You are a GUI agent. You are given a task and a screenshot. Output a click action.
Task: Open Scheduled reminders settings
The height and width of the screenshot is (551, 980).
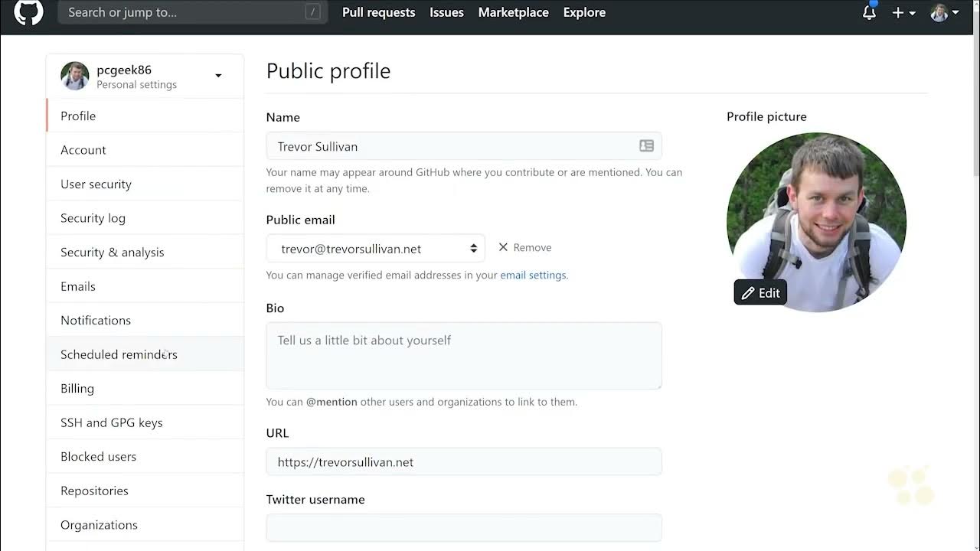coord(119,354)
